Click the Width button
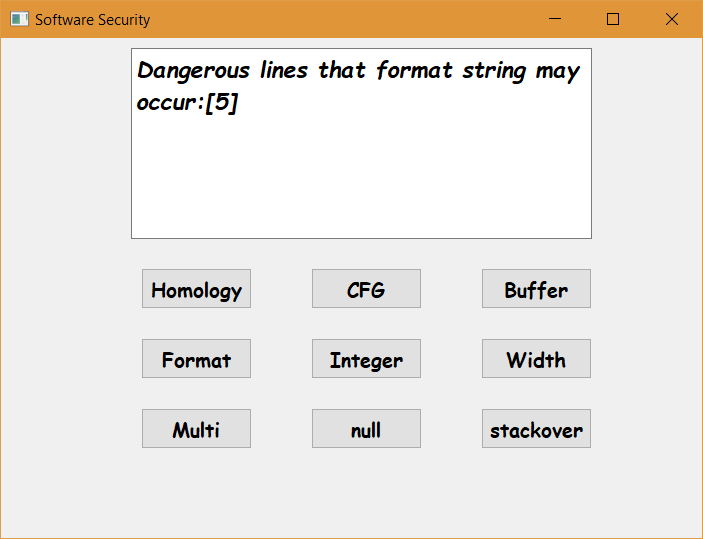This screenshot has width=703, height=539. 536,359
